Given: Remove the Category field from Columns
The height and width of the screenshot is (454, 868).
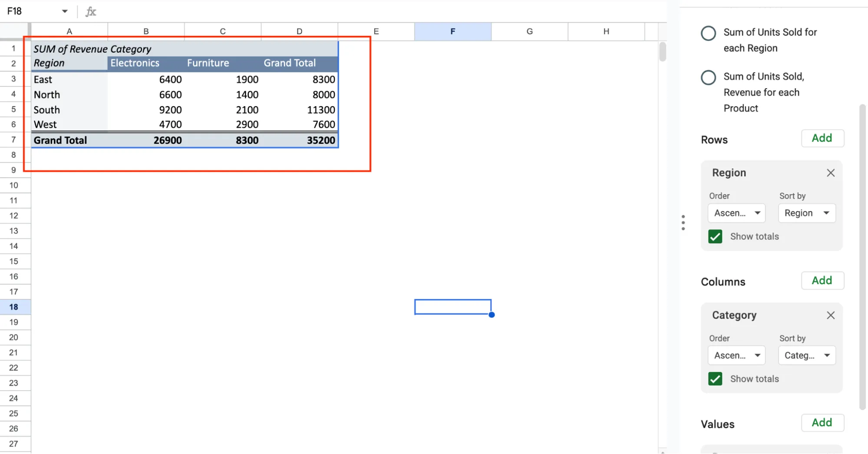Looking at the screenshot, I should coord(831,315).
